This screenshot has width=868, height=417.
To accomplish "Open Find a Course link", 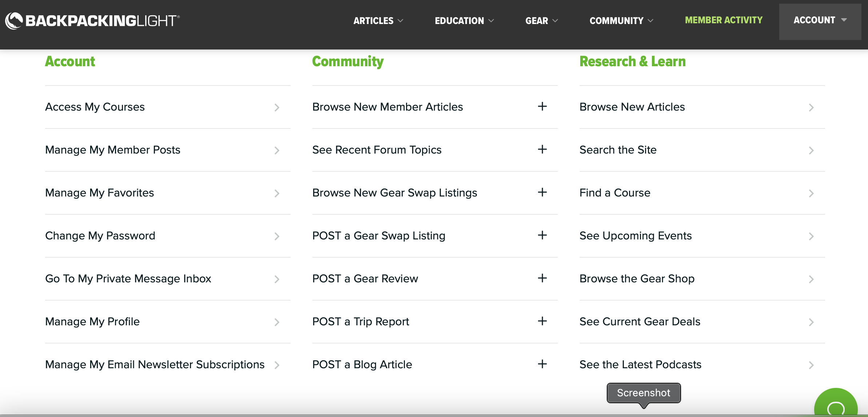I will [615, 193].
